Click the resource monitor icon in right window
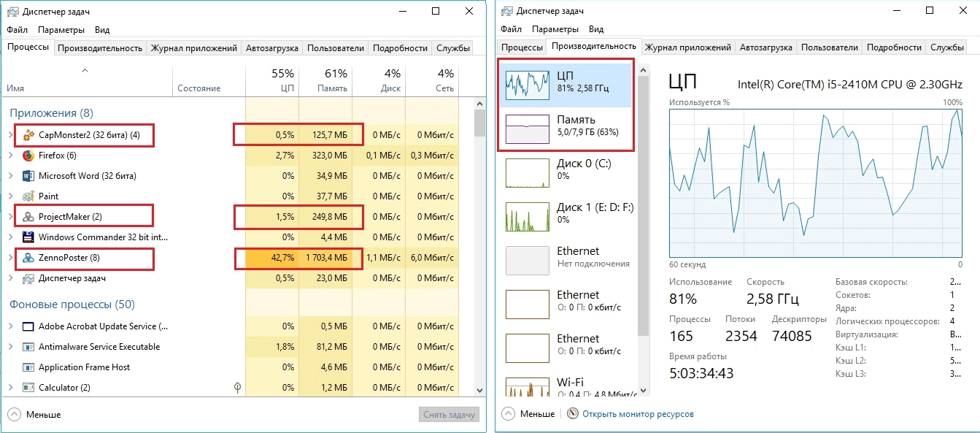 click(x=573, y=413)
